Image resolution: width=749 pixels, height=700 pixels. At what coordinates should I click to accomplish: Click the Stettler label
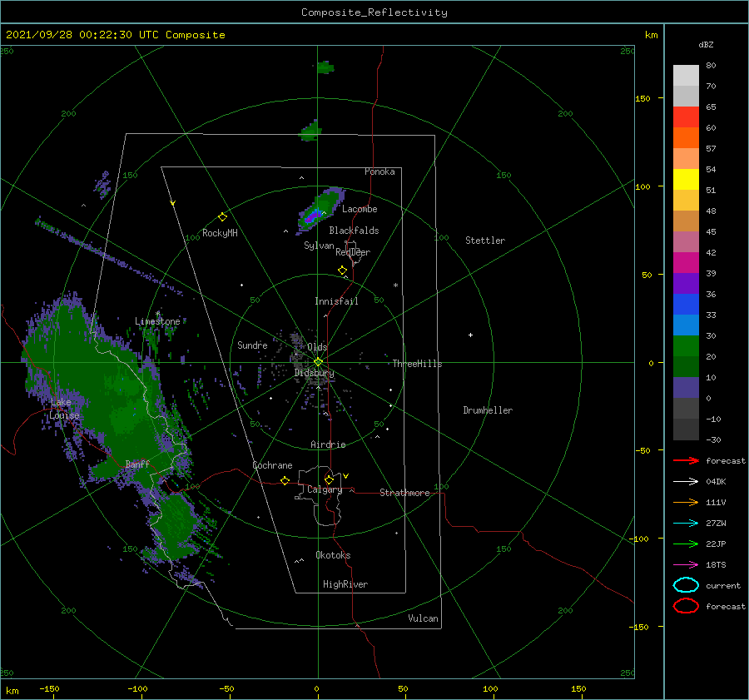[485, 241]
